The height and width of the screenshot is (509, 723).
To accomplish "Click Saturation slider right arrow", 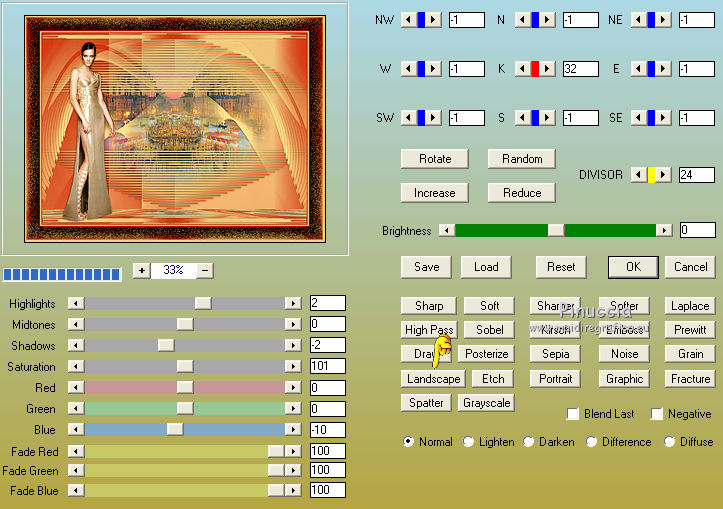I will (293, 366).
